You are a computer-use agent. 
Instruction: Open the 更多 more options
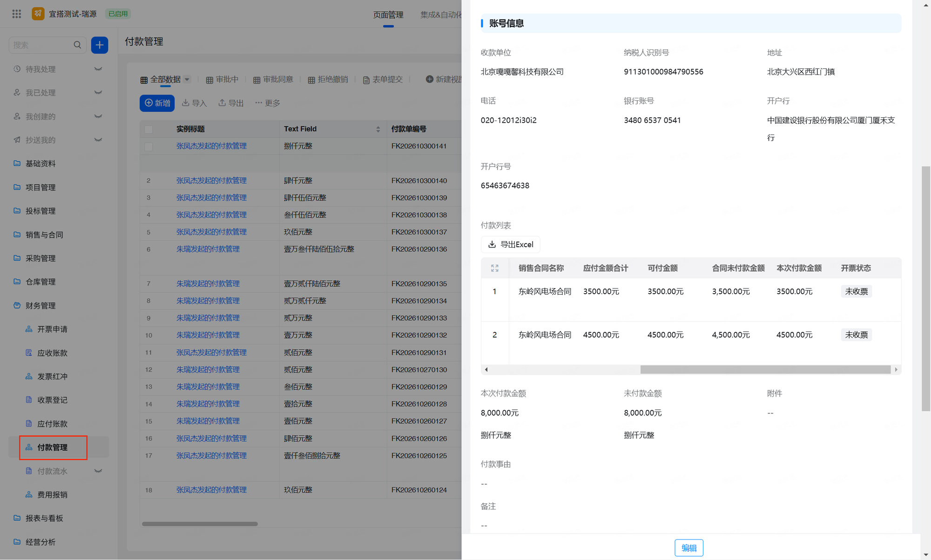point(268,103)
